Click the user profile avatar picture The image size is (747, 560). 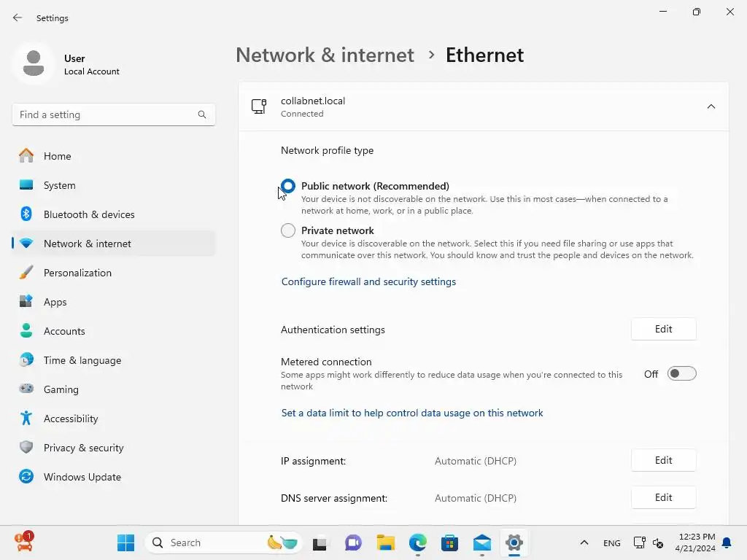34,63
